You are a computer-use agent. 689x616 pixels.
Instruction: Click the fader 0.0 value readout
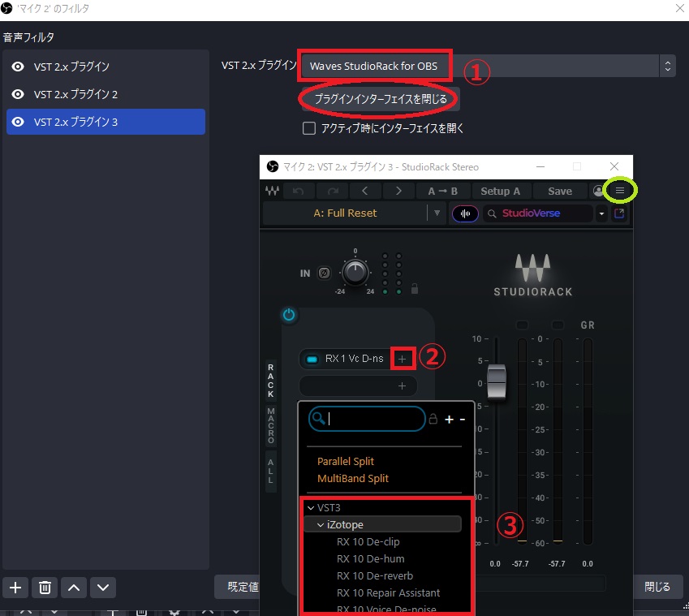click(x=495, y=564)
